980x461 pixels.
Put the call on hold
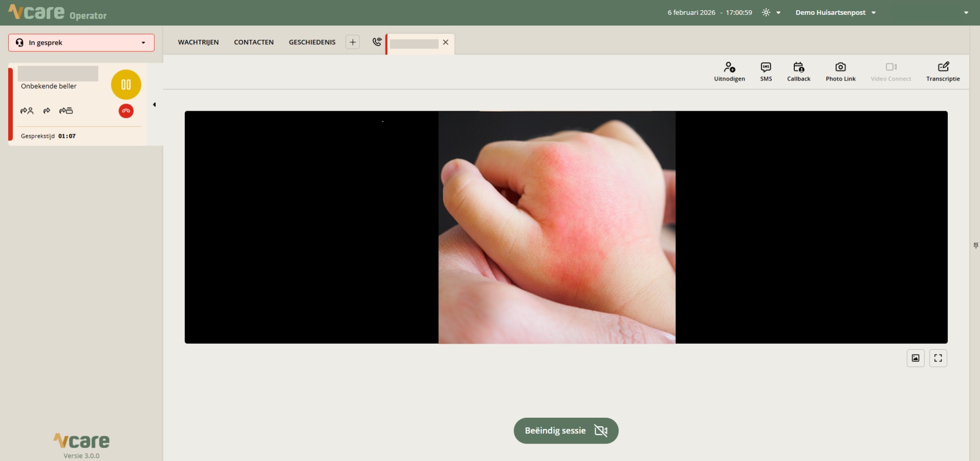tap(126, 85)
